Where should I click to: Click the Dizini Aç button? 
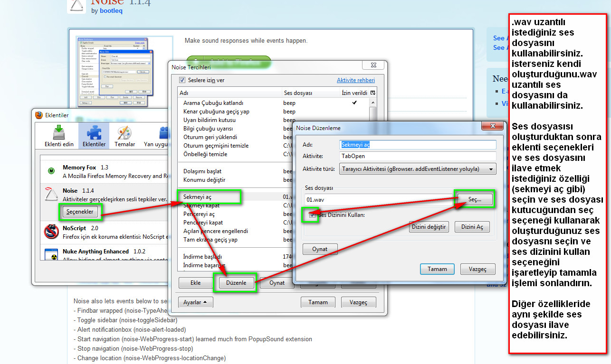click(472, 227)
